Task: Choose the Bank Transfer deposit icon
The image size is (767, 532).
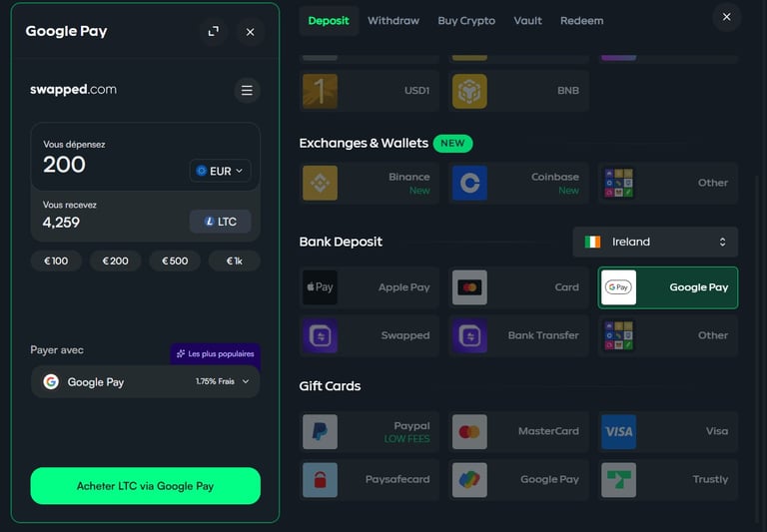Action: [469, 335]
